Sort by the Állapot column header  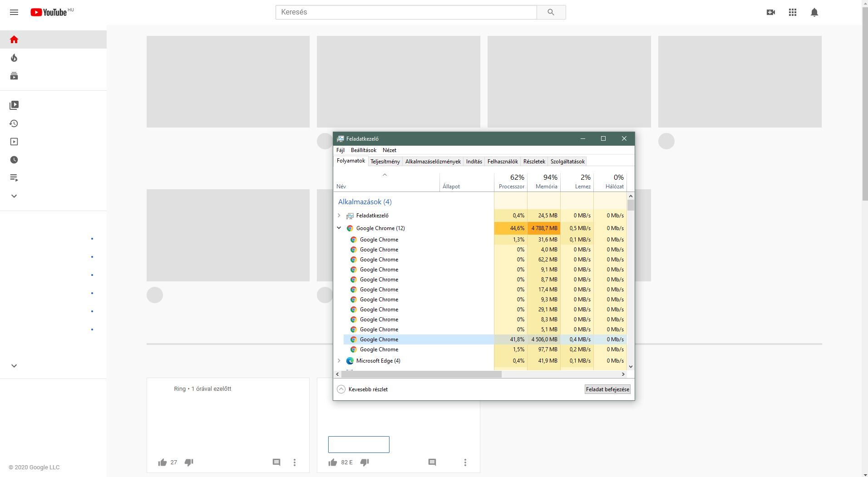coord(467,182)
